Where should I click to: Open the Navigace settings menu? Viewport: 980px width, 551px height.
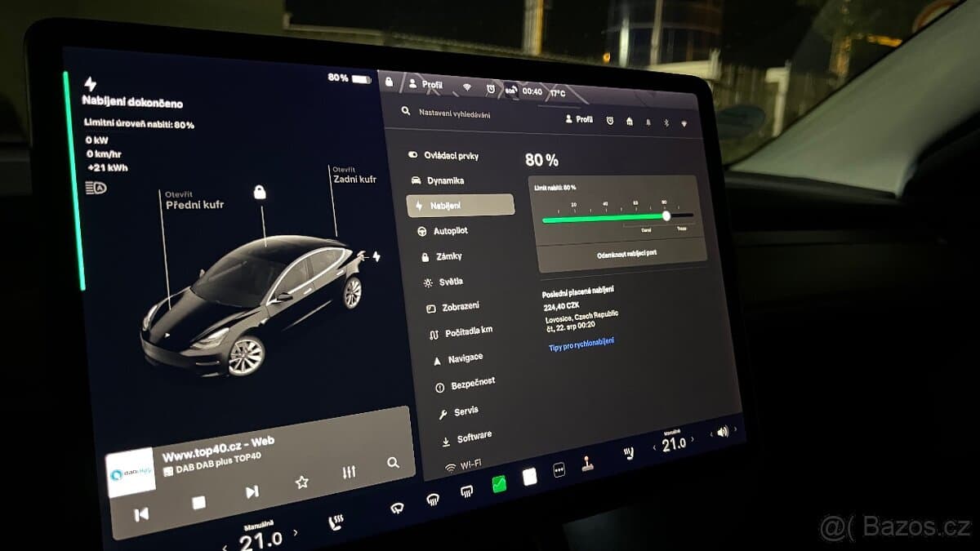(x=457, y=358)
